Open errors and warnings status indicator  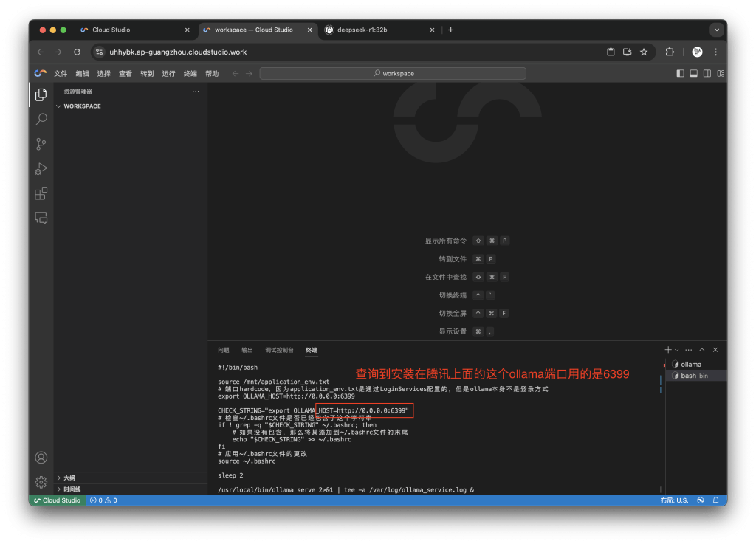click(x=103, y=500)
